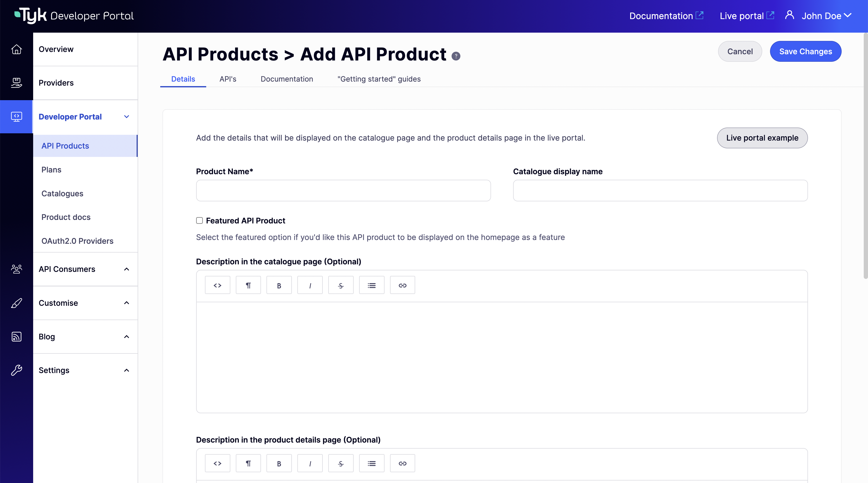Switch to the Documentation tab

tap(287, 79)
